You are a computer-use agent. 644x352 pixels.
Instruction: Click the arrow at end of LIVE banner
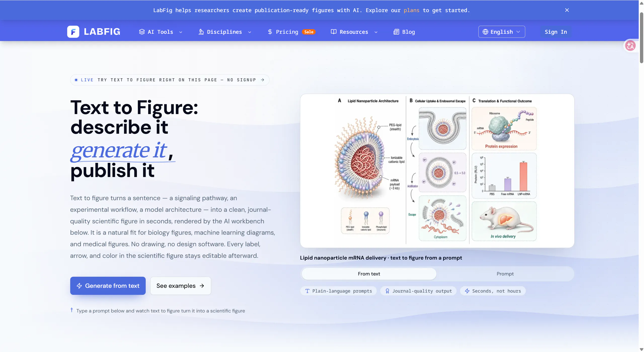click(x=262, y=80)
